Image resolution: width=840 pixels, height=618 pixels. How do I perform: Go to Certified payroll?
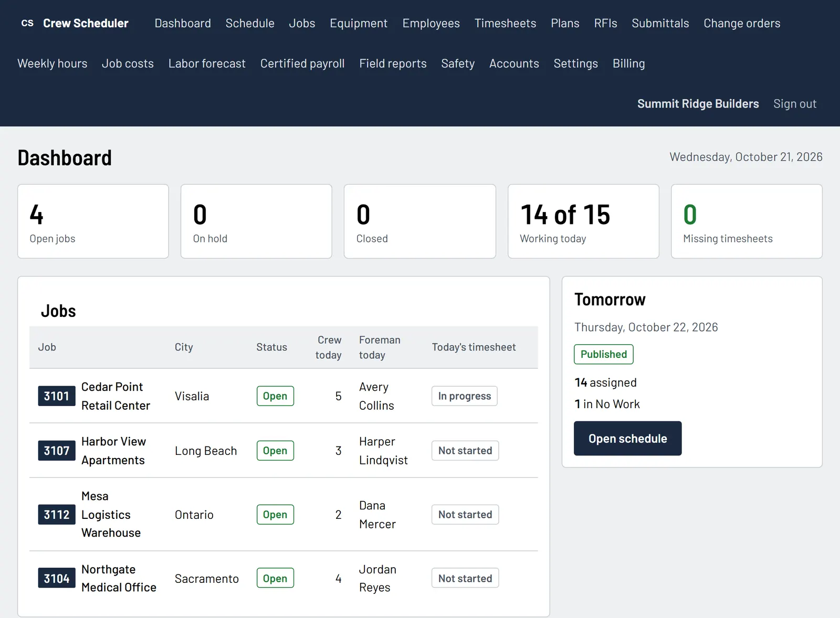pyautogui.click(x=302, y=63)
